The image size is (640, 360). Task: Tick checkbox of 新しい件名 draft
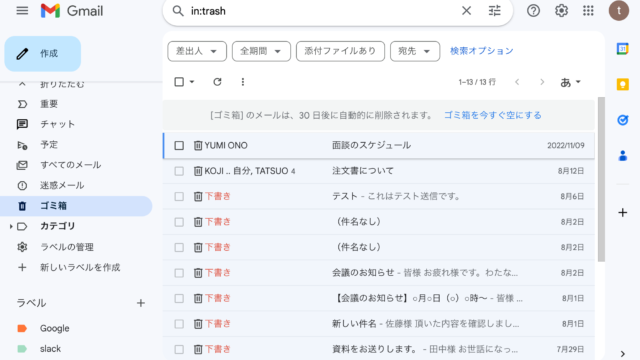pyautogui.click(x=179, y=324)
